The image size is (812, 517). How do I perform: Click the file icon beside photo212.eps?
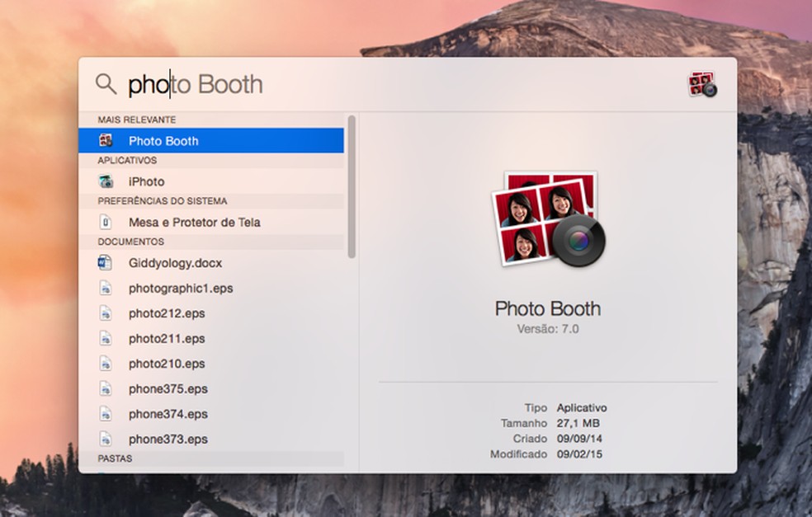pos(106,313)
